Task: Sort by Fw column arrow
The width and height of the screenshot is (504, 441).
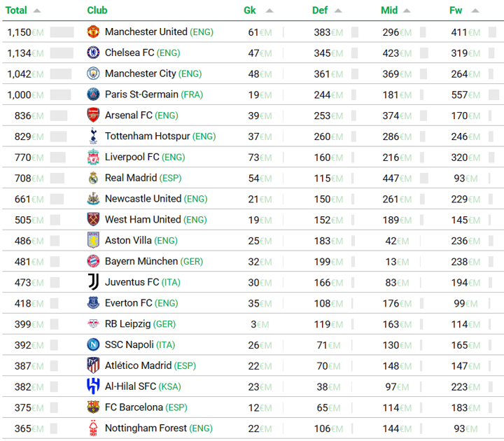Action: tap(475, 11)
